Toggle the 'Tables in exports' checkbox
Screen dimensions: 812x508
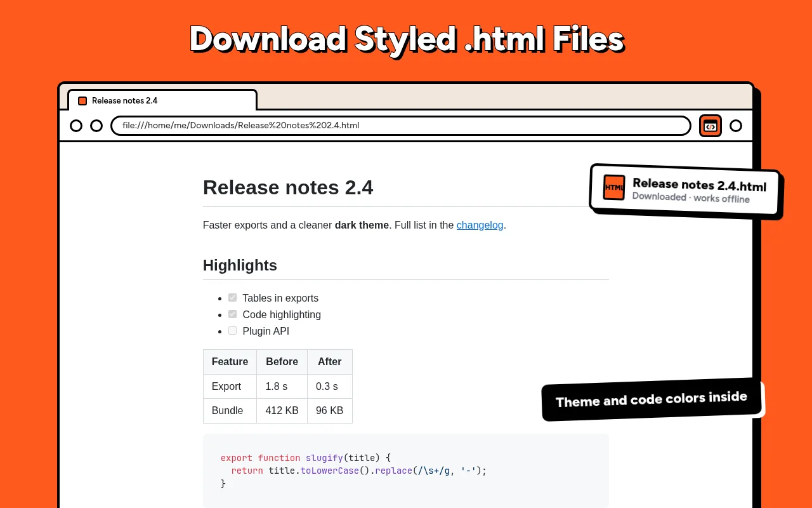pos(232,298)
